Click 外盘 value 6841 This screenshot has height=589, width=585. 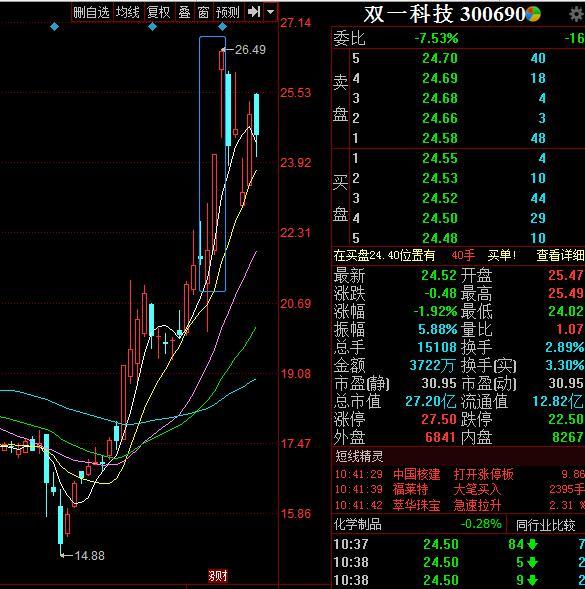click(x=440, y=437)
